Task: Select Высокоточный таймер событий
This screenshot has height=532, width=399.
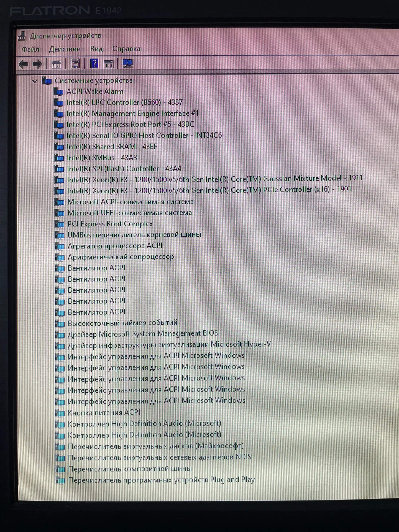Action: (122, 323)
